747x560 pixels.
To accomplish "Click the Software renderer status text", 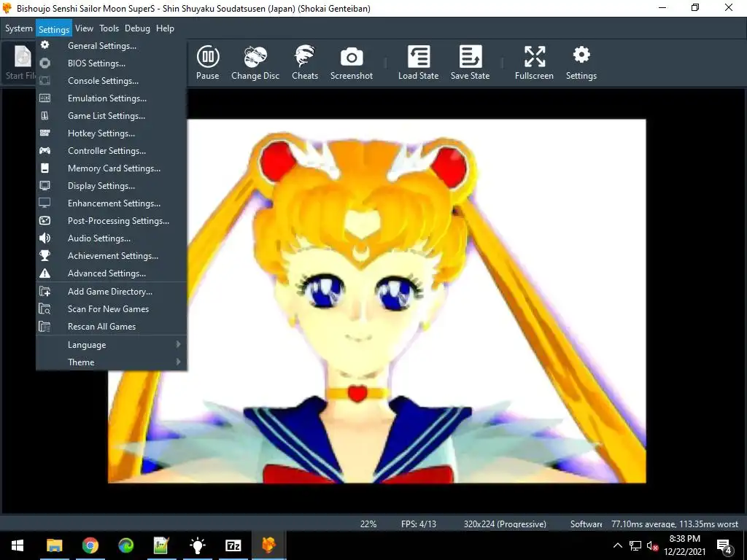I will [x=586, y=524].
